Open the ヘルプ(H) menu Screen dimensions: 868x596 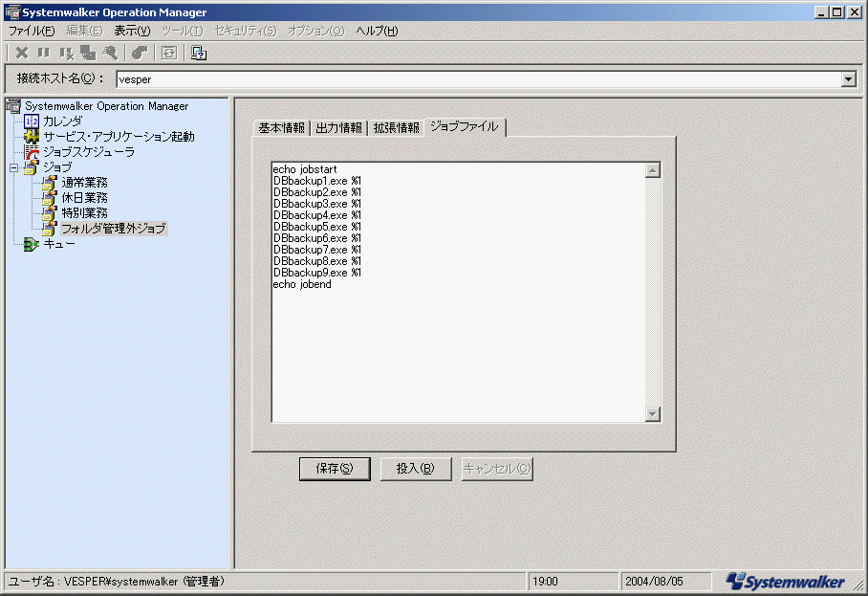pyautogui.click(x=377, y=31)
